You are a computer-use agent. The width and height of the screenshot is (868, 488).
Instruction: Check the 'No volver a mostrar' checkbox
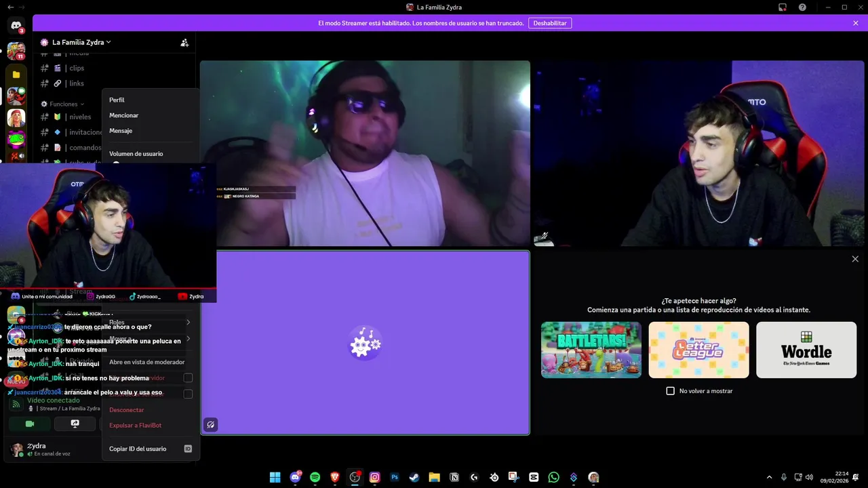pos(671,391)
